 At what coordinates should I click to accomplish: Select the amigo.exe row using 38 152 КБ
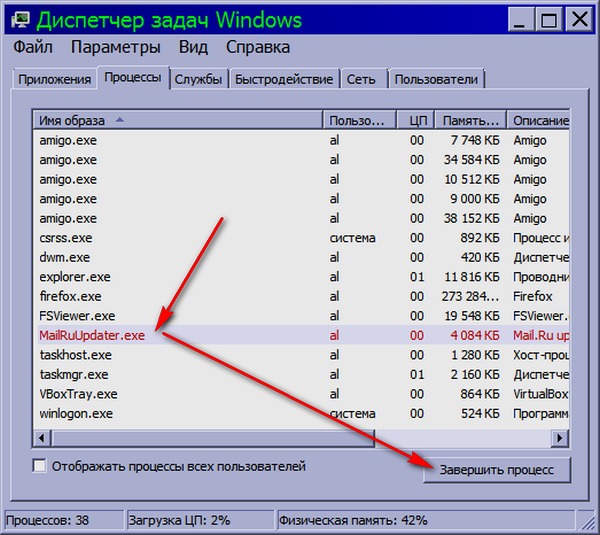(301, 219)
